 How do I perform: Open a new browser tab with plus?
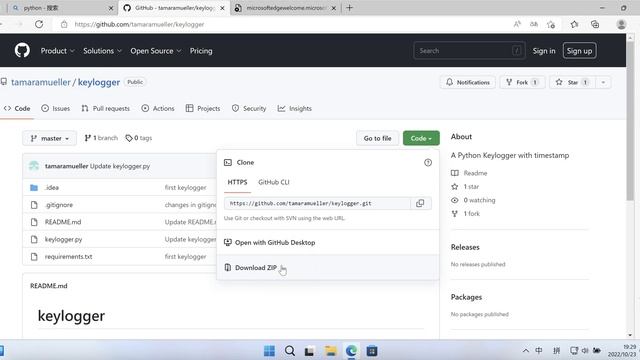pos(349,8)
